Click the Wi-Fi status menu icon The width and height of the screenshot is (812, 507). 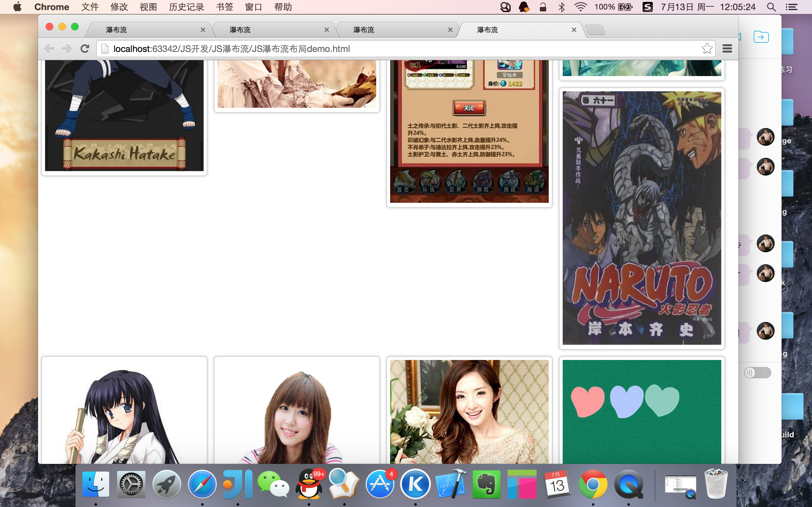(x=580, y=7)
